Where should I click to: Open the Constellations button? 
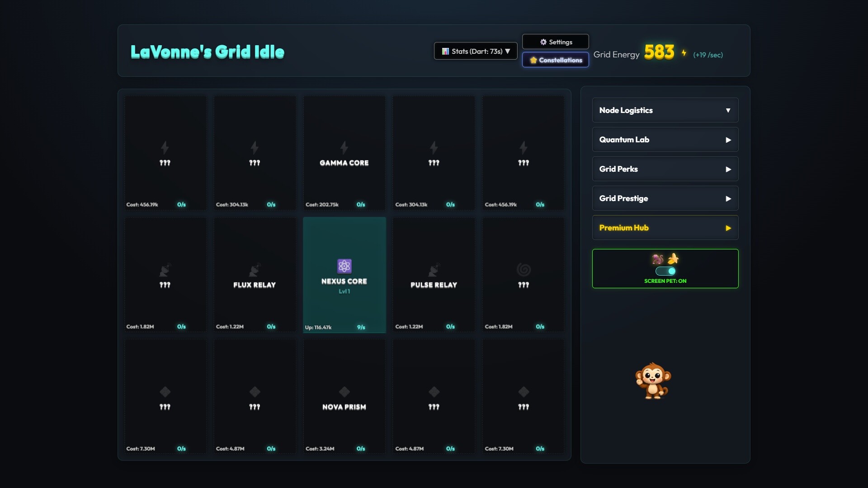click(555, 60)
